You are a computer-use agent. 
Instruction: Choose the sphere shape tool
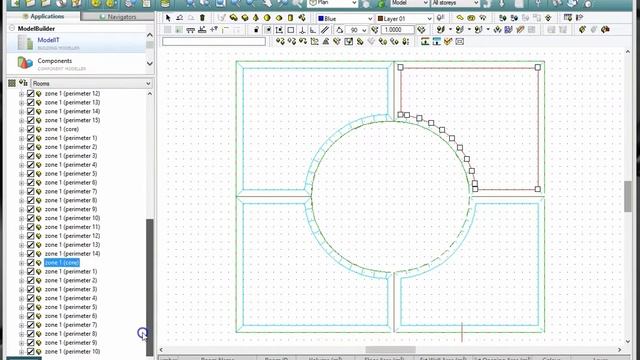pos(267,18)
